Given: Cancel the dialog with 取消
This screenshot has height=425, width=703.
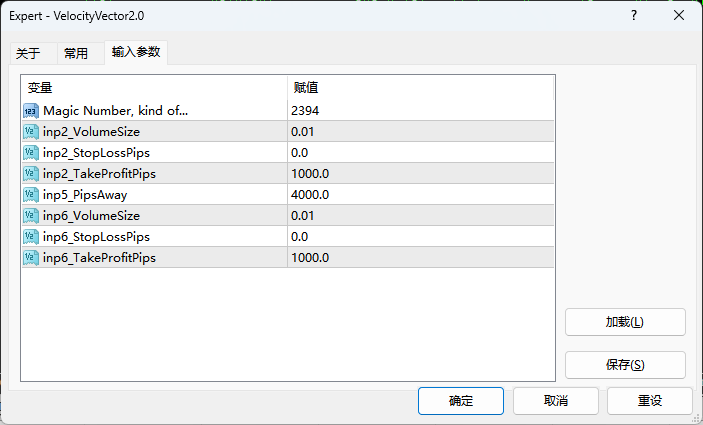Looking at the screenshot, I should [555, 400].
